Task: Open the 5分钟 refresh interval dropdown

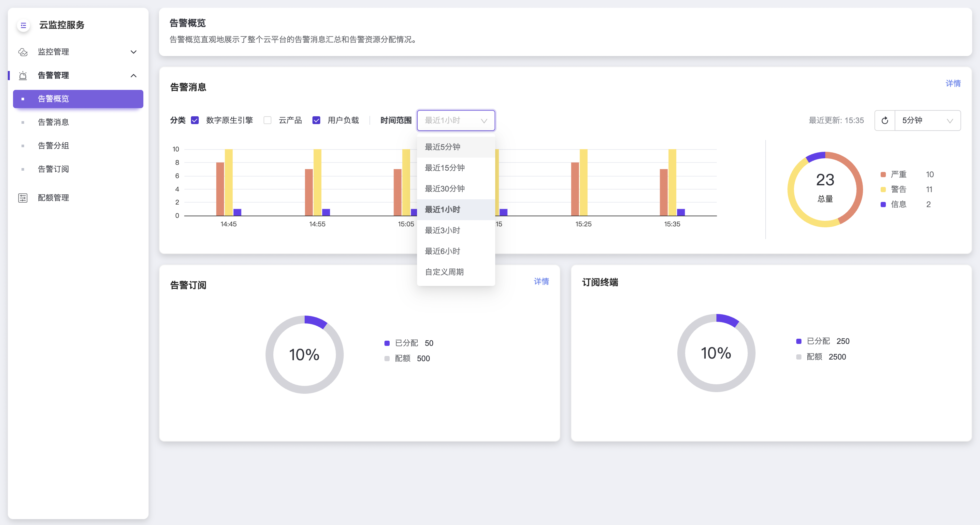Action: tap(927, 121)
